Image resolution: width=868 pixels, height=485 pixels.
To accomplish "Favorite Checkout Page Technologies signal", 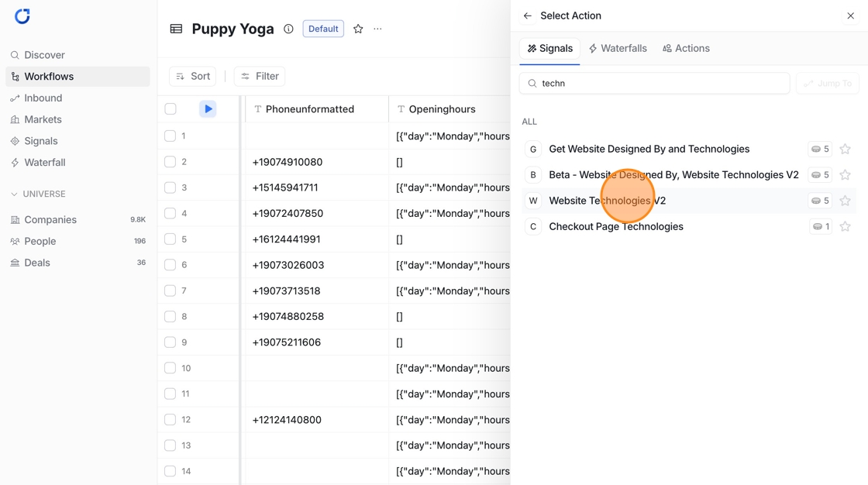I will [x=845, y=226].
